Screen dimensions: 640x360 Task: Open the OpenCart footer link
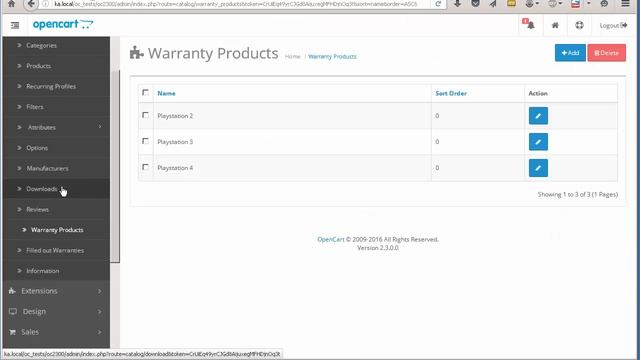[x=331, y=240]
